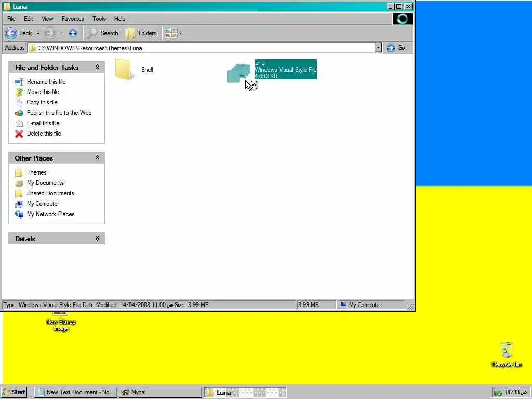The width and height of the screenshot is (532, 399).
Task: Open the View menu
Action: click(47, 19)
